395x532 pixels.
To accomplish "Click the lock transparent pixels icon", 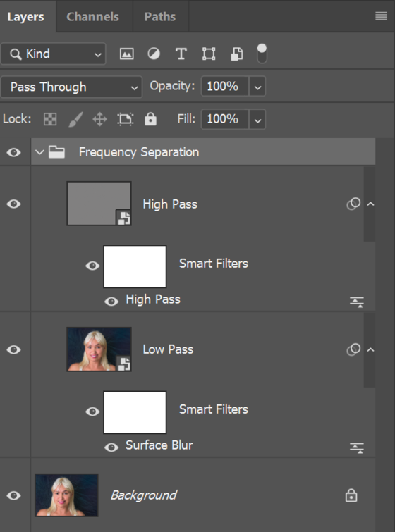I will coord(50,119).
